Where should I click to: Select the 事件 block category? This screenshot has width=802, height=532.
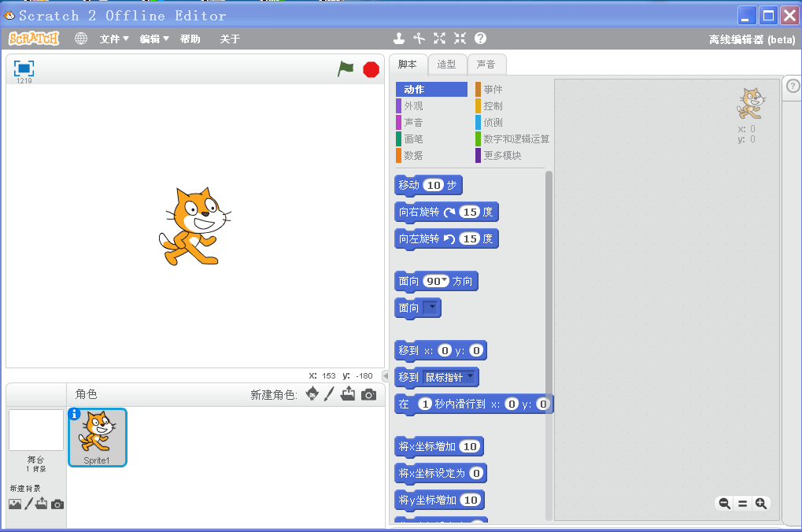click(512, 89)
